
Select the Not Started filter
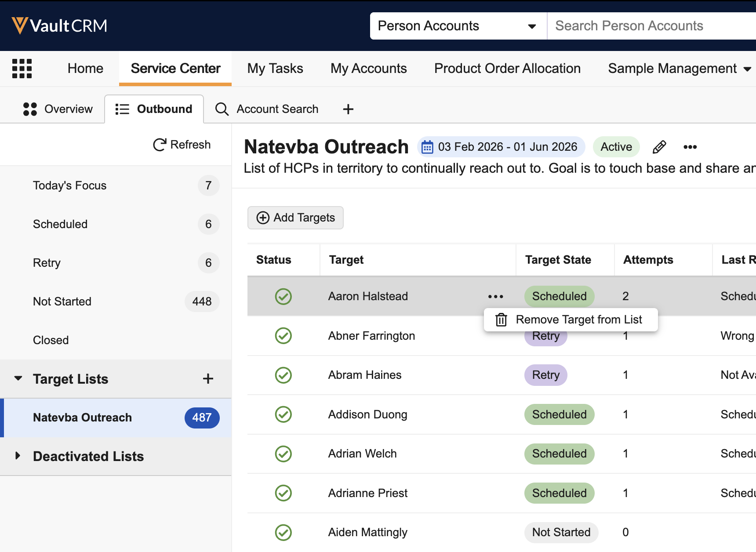[x=62, y=301]
